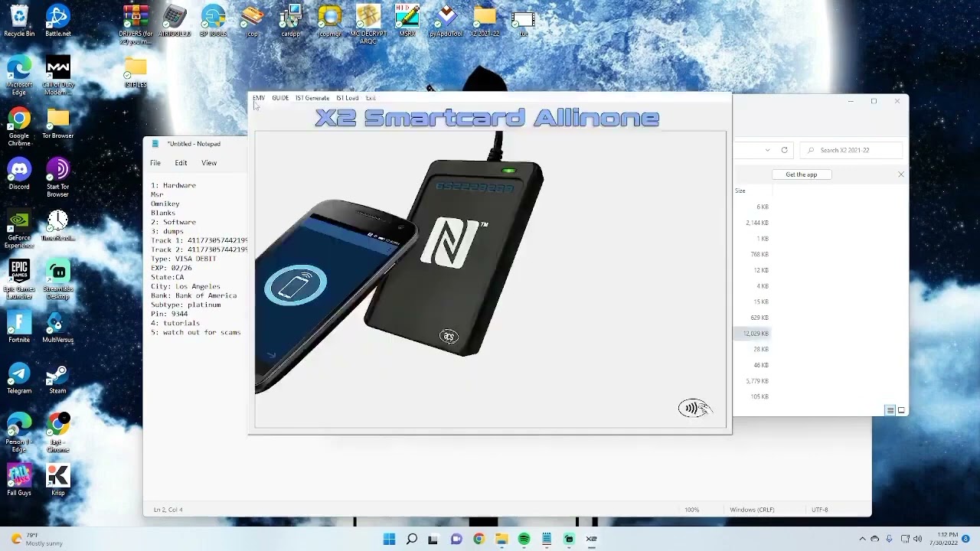This screenshot has height=551, width=980.
Task: Click Search X2 2021-22 field in Explorer
Action: click(x=851, y=150)
